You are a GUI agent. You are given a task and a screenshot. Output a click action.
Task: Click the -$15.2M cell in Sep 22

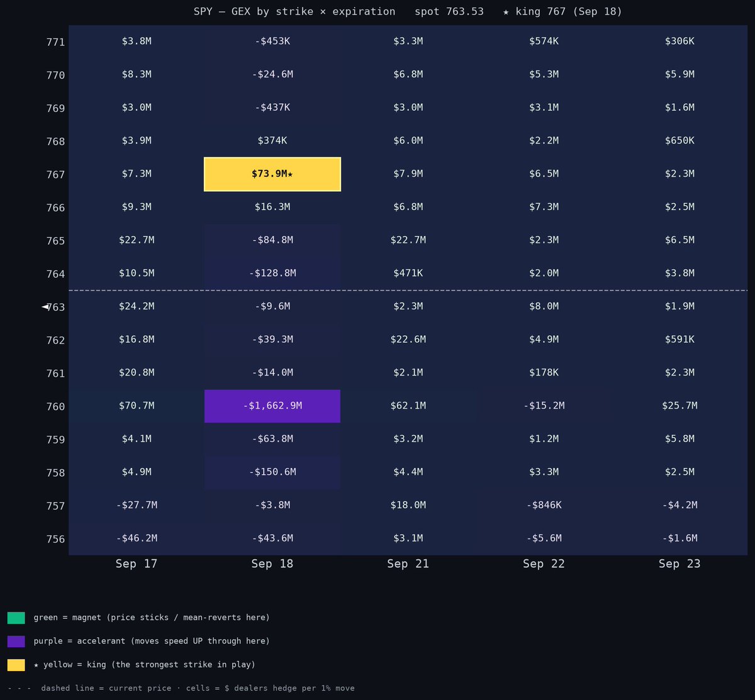[544, 406]
